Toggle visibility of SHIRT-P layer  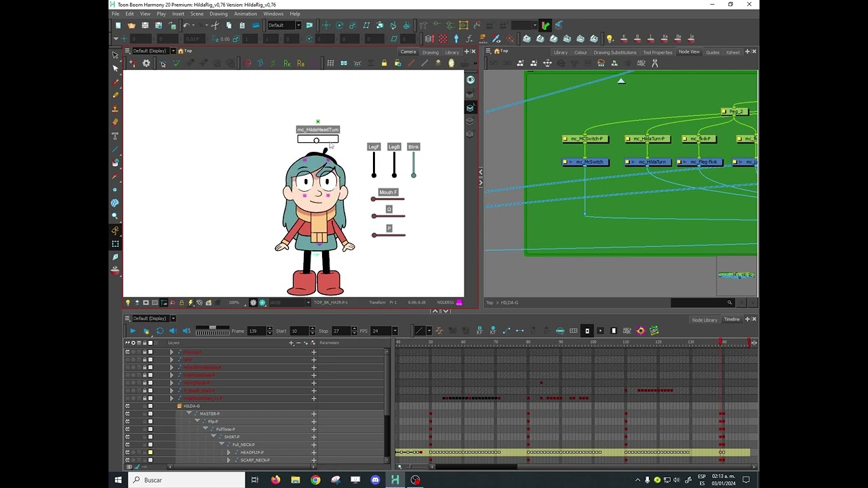(127, 437)
